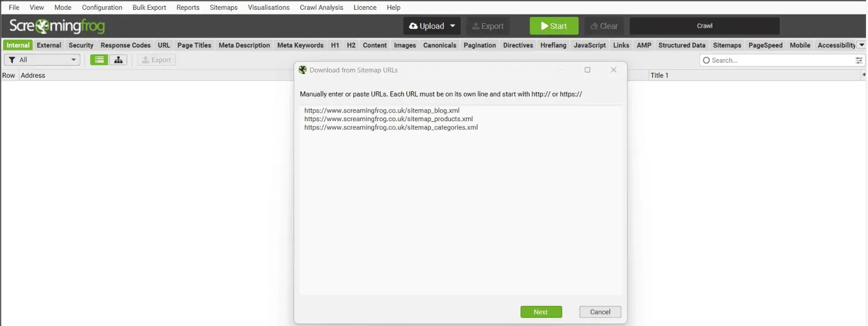Click the sitemap_products.xml URL line
Screen dimensions: 868x326
tap(388, 118)
